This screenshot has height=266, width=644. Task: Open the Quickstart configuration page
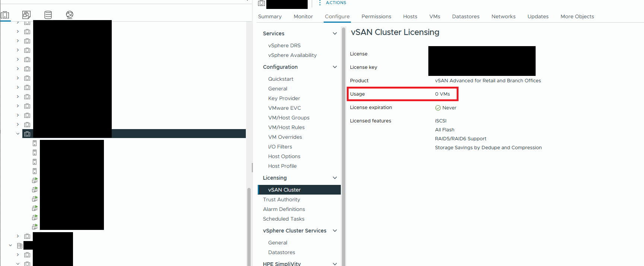tap(281, 79)
